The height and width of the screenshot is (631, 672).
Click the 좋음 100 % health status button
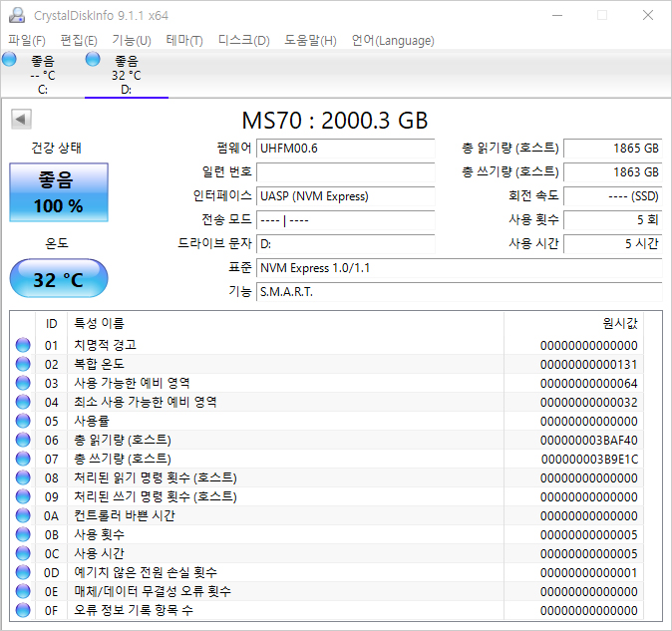click(x=59, y=192)
